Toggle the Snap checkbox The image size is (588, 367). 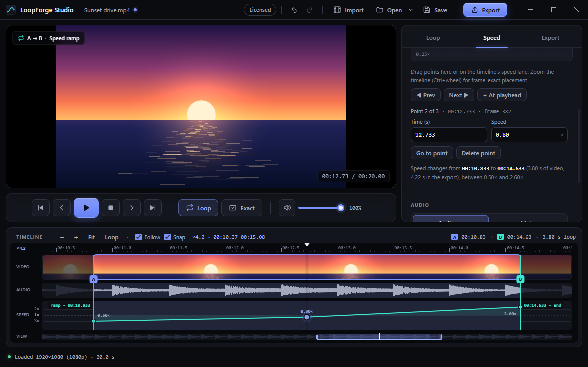(167, 237)
